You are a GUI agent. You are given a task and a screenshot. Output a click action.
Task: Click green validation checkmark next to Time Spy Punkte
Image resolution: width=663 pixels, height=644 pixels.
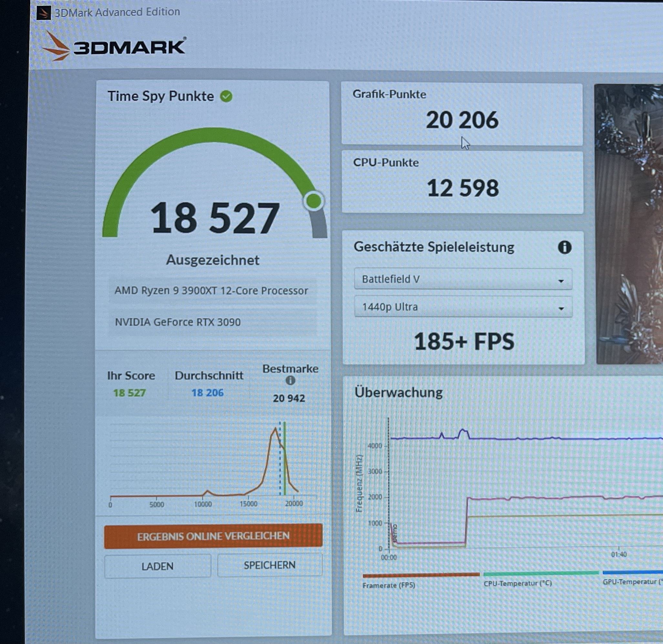click(226, 97)
